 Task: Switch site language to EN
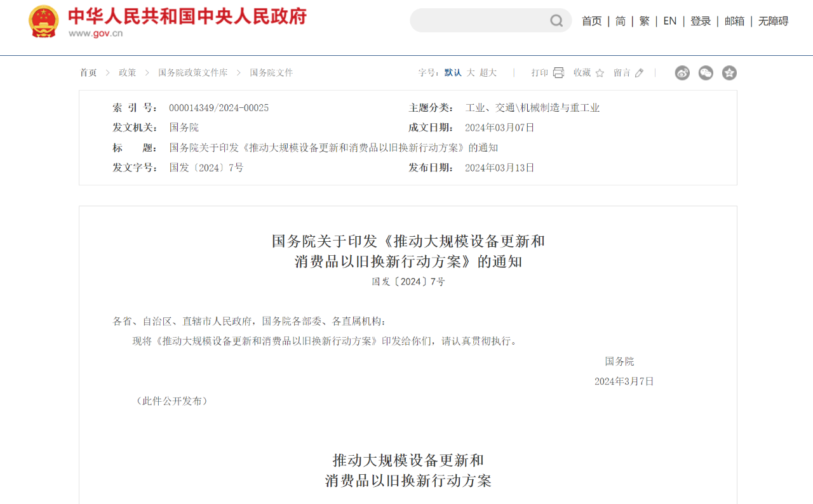669,21
